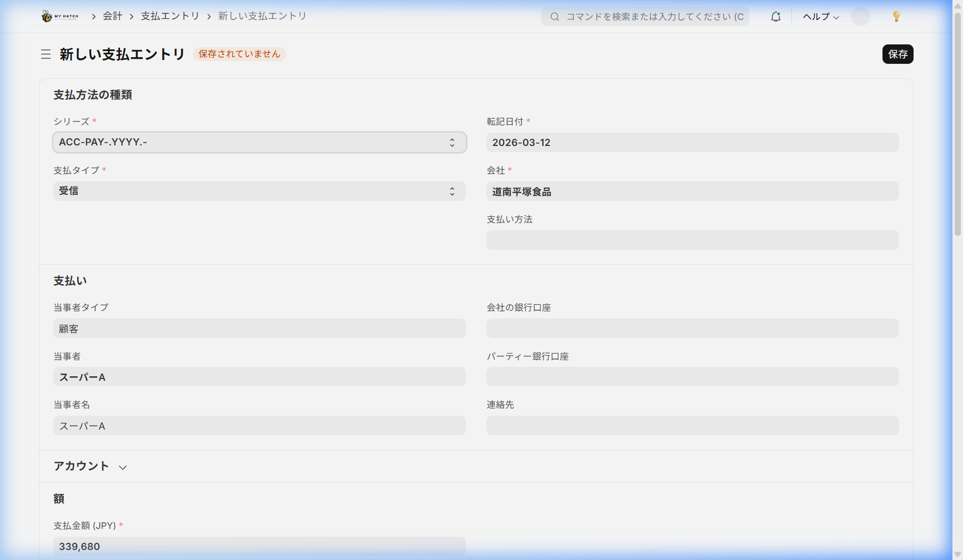Go to 会計 breadcrumb
Image resolution: width=963 pixels, height=560 pixels.
click(x=112, y=16)
